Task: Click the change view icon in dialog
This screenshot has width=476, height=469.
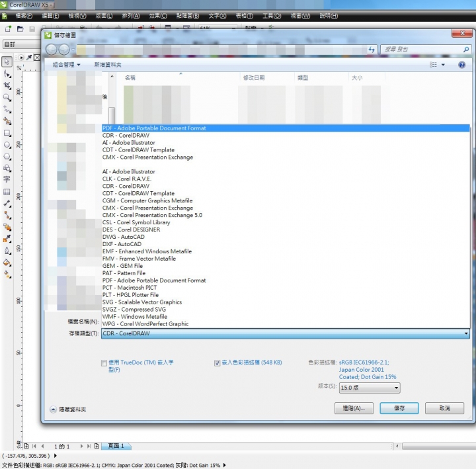Action: (433, 65)
